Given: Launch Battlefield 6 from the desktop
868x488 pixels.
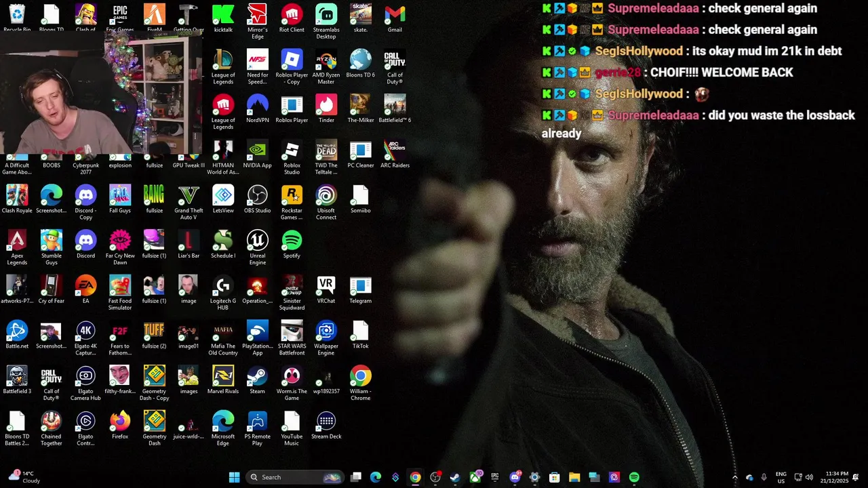Looking at the screenshot, I should coord(395,108).
